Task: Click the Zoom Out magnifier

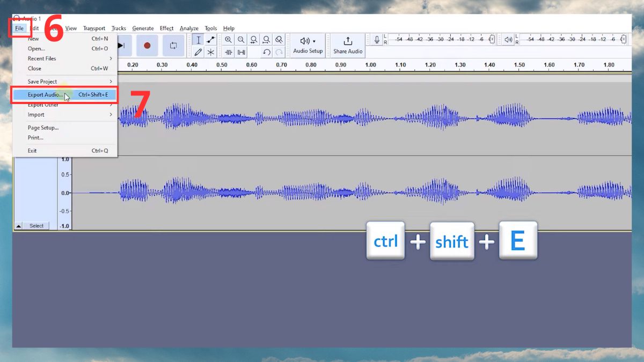Action: point(241,40)
